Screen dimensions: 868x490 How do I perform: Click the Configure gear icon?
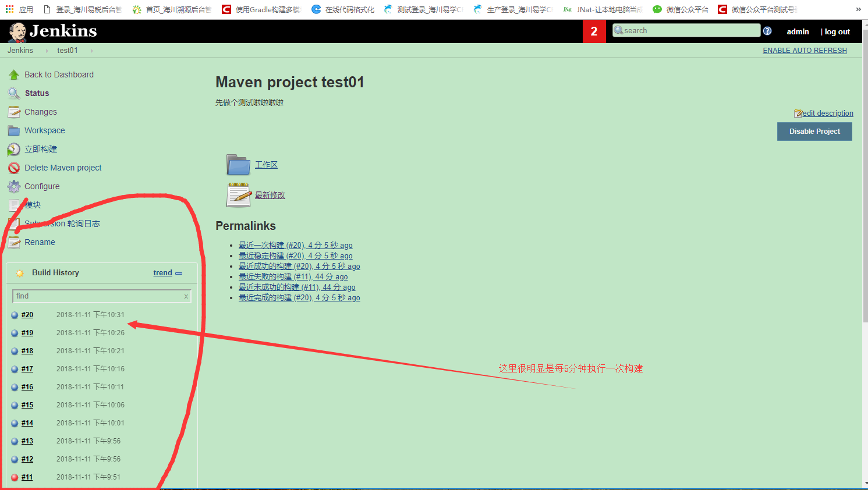point(14,186)
